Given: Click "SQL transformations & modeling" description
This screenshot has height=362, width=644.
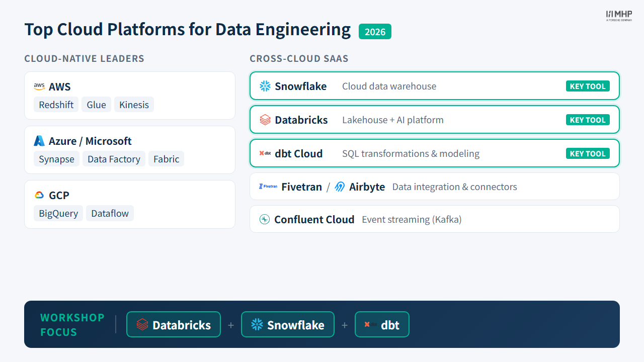Looking at the screenshot, I should click(411, 153).
